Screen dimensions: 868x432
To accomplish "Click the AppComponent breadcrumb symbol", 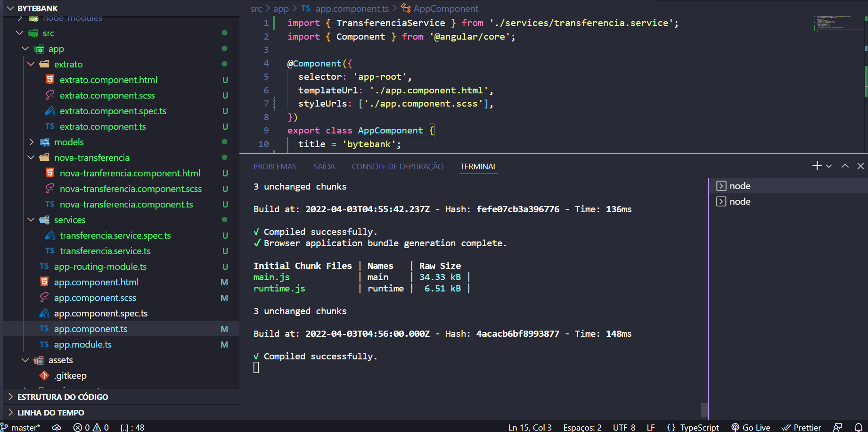I will pyautogui.click(x=446, y=8).
